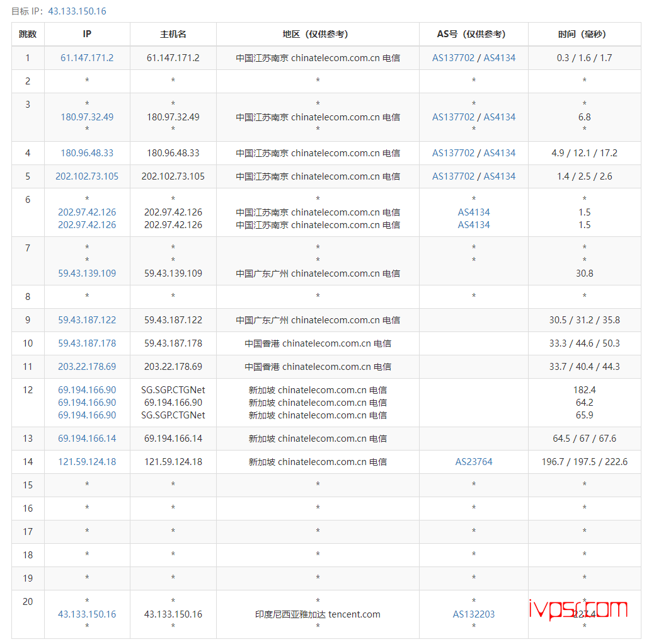
Task: Select time value 64.5 / 67 / 67.6
Action: [x=585, y=439]
